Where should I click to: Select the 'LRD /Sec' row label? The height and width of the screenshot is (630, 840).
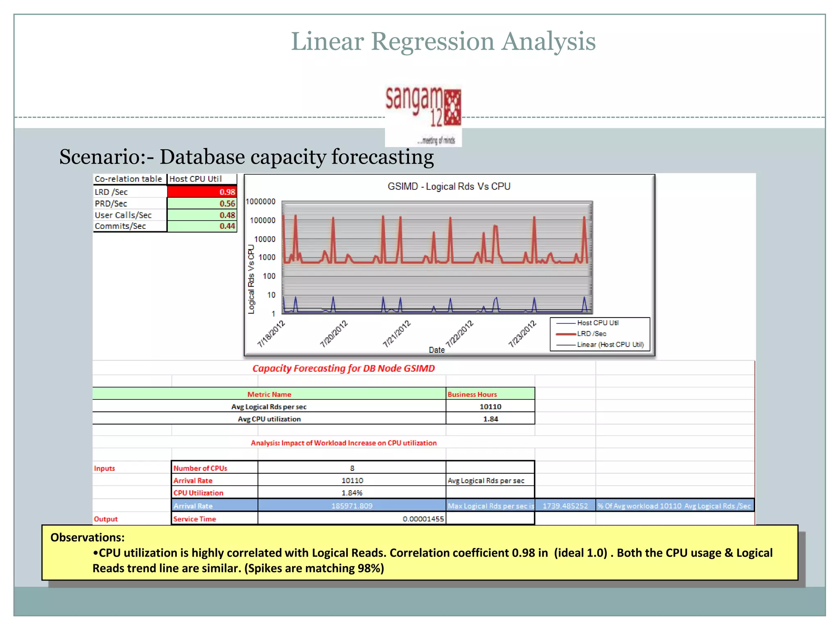[130, 192]
